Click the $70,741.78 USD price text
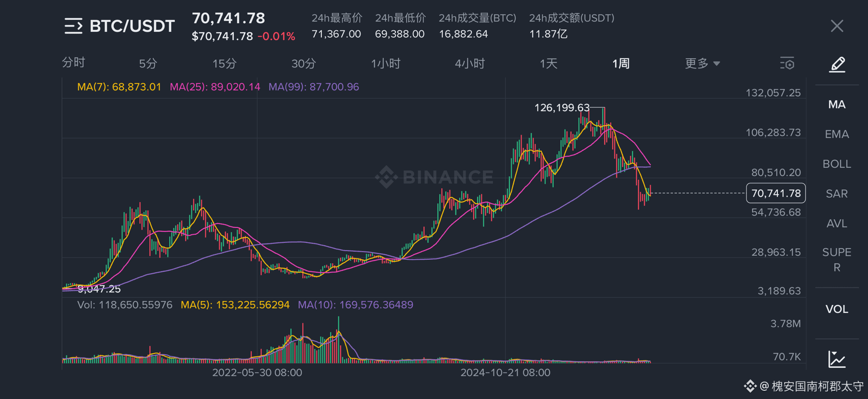 click(x=222, y=37)
